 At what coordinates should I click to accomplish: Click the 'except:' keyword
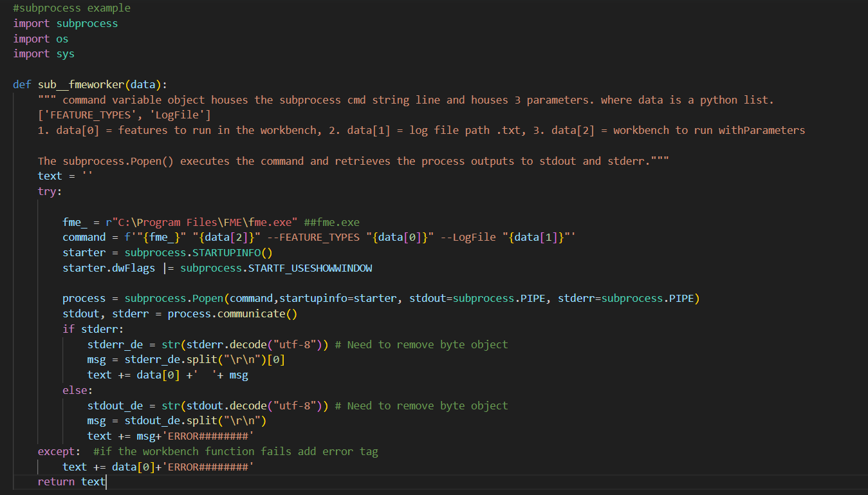tap(60, 451)
